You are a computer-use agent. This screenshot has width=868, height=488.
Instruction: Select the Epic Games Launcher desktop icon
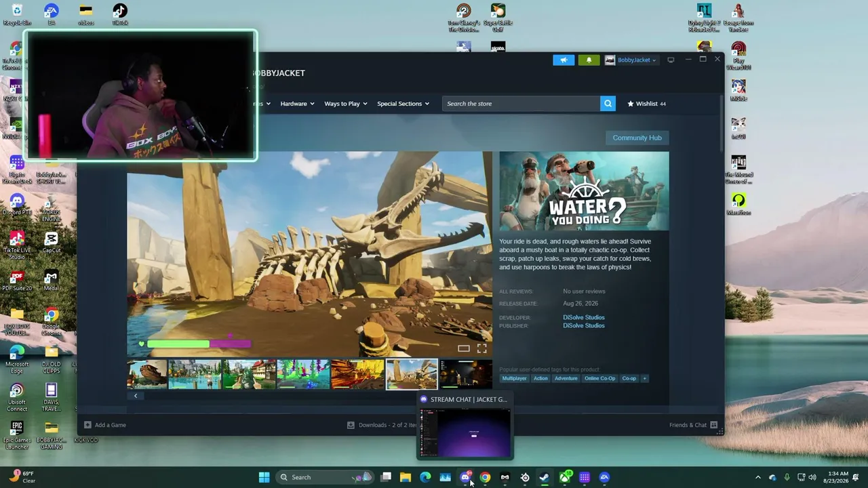click(x=17, y=434)
